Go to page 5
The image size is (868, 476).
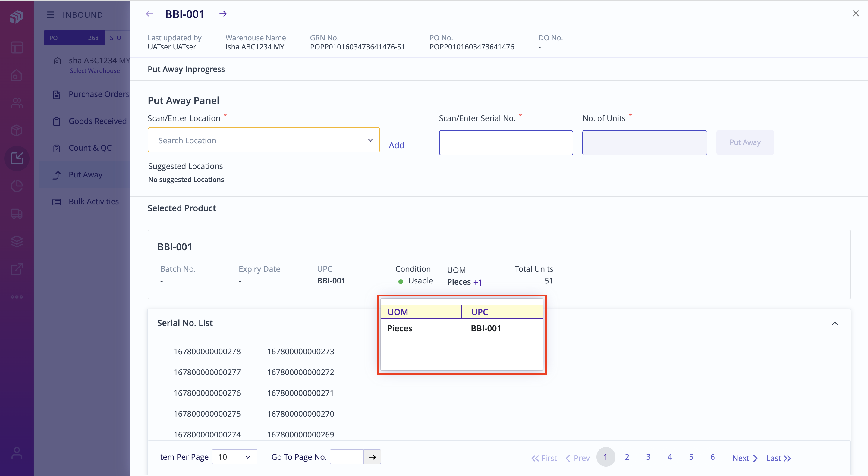point(691,457)
